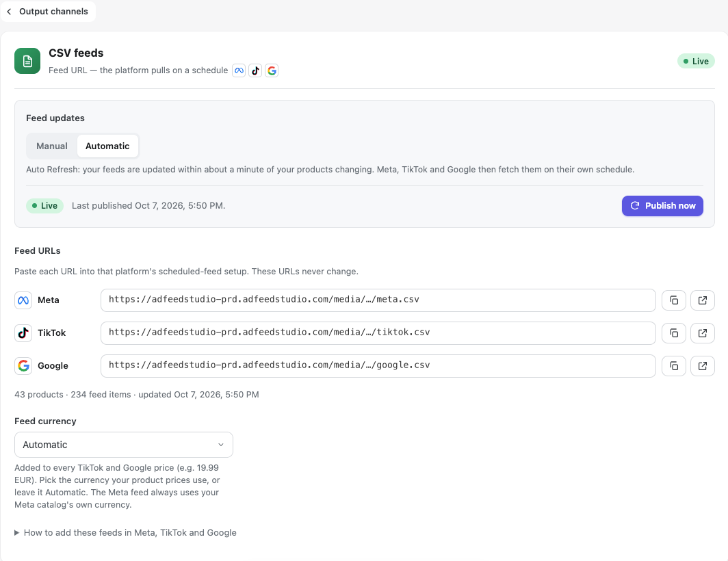
Task: Click the Meta feed URL field
Action: pyautogui.click(x=378, y=300)
